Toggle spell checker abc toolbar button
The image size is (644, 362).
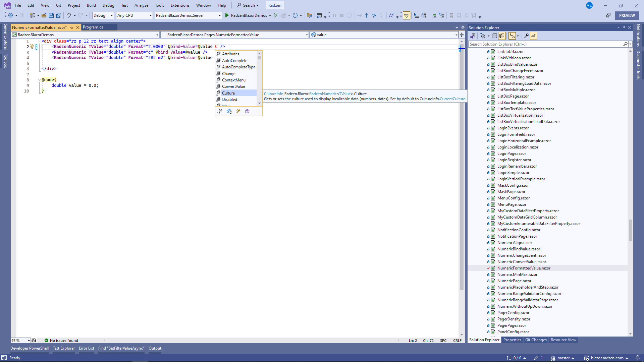(x=406, y=15)
